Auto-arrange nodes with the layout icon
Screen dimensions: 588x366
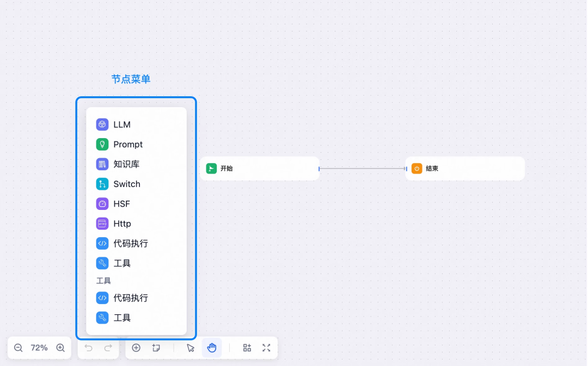click(x=247, y=348)
